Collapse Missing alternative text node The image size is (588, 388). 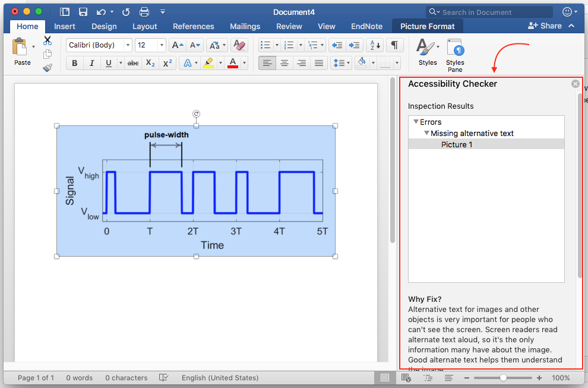tap(427, 133)
